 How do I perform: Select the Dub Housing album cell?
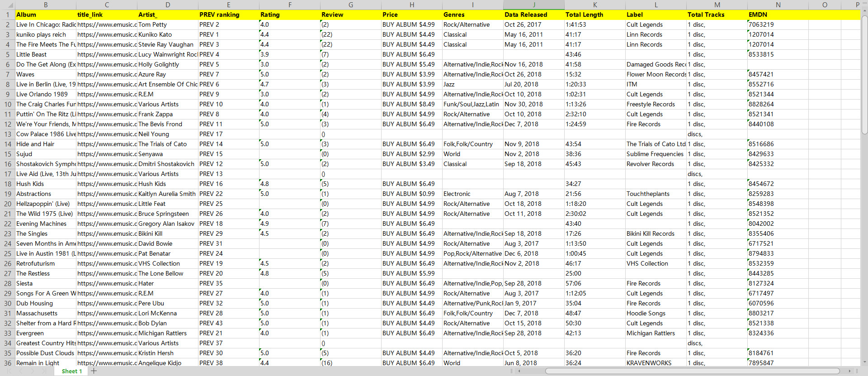pos(46,303)
